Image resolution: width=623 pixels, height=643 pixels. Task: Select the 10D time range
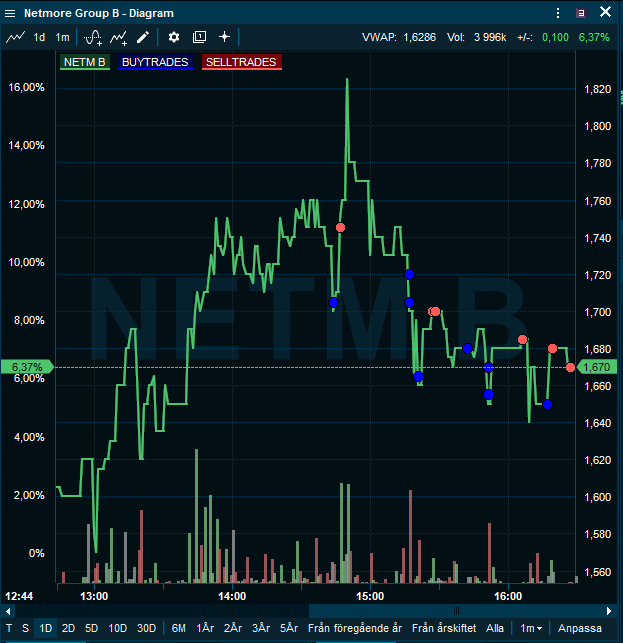tap(118, 628)
